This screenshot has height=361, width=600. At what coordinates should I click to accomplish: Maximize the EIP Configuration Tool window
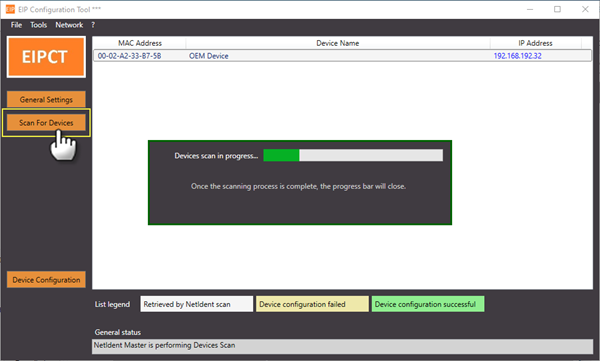click(558, 9)
